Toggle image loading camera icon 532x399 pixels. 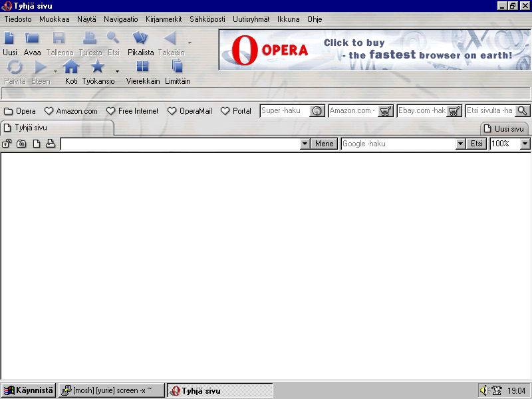(21, 144)
